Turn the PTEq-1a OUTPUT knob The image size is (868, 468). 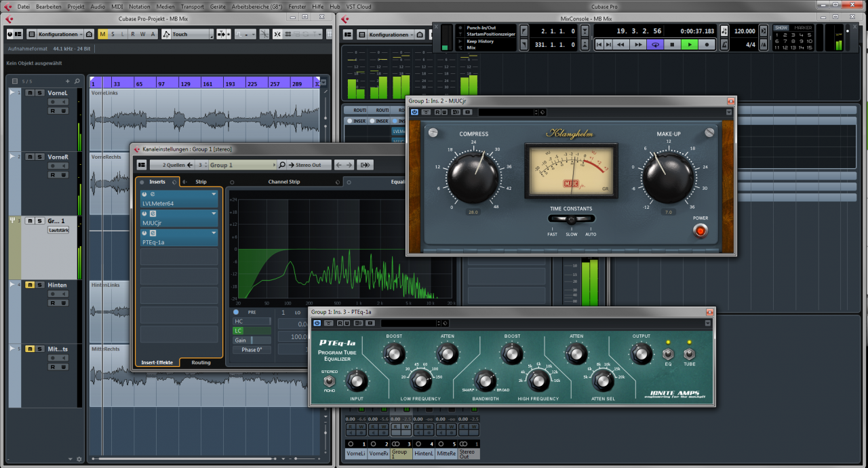(x=641, y=354)
